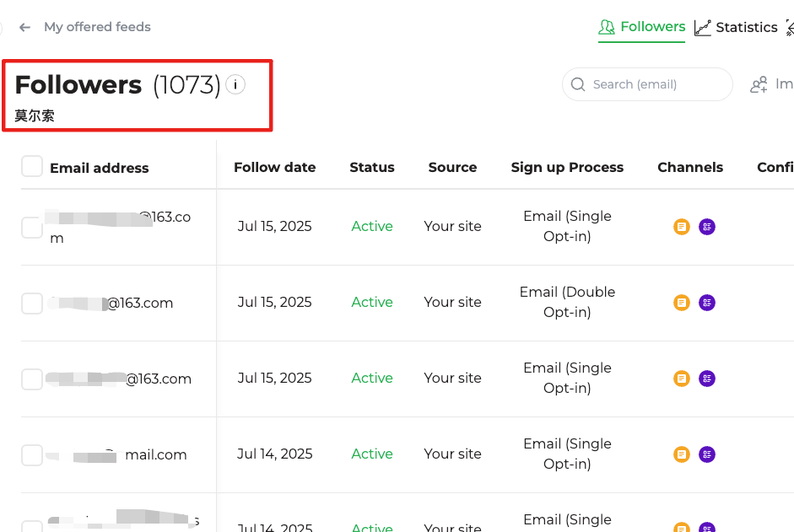The image size is (794, 532).
Task: Click the Sign up Process column header
Action: (x=567, y=167)
